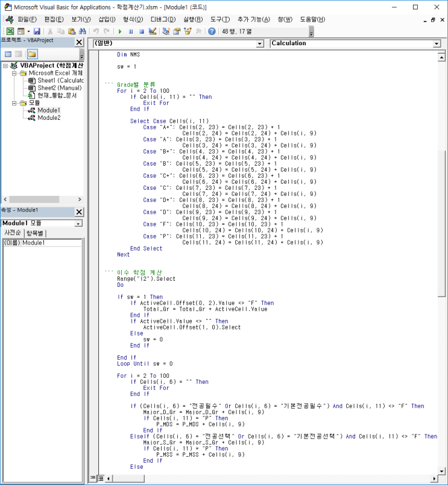Click the Project pane toolbar overflow arrow
Screen dimensions: 448x485
(x=82, y=55)
